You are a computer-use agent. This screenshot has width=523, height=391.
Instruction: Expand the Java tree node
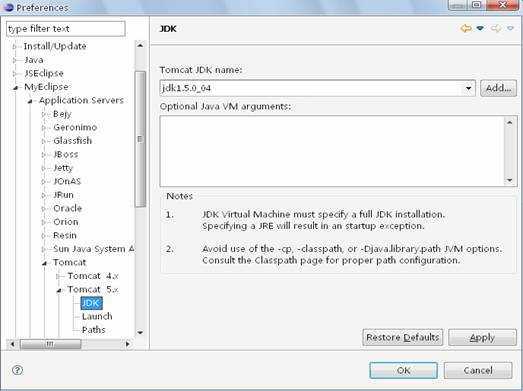tap(14, 60)
